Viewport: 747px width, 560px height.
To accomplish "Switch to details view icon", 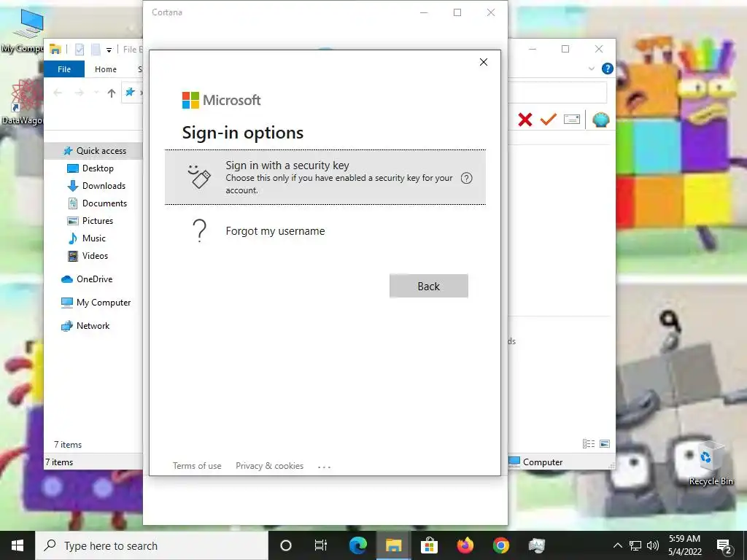I will (589, 444).
